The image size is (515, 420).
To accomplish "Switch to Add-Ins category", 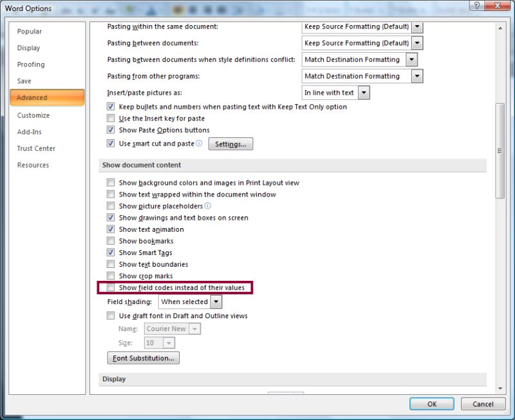I will [x=47, y=132].
